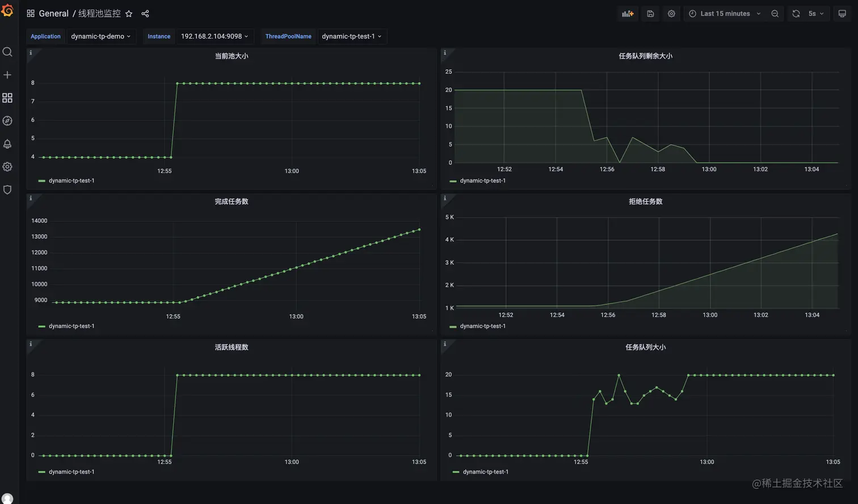Share the dashboard via share icon
Viewport: 858px width, 504px height.
pos(145,14)
